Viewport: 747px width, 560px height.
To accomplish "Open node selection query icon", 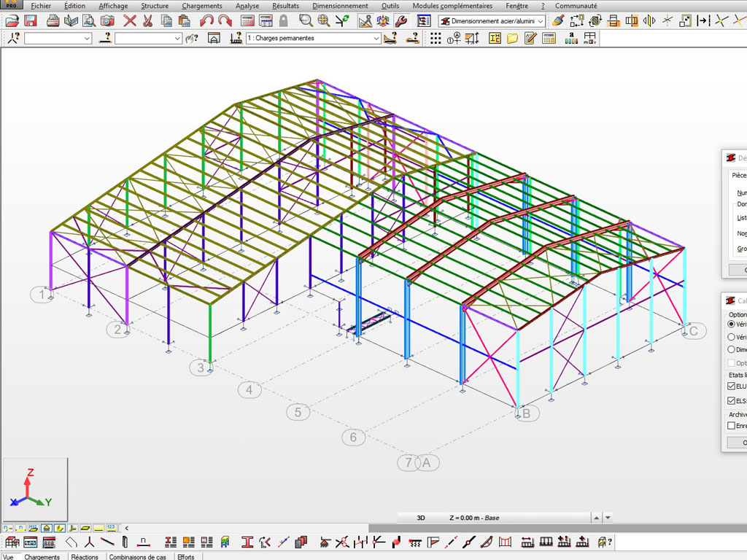I will [x=13, y=38].
